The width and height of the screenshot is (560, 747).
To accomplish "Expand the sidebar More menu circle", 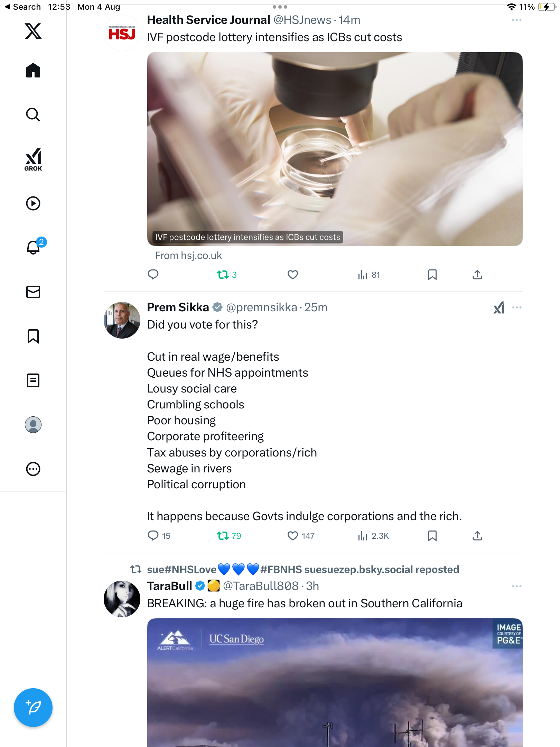I will [33, 469].
